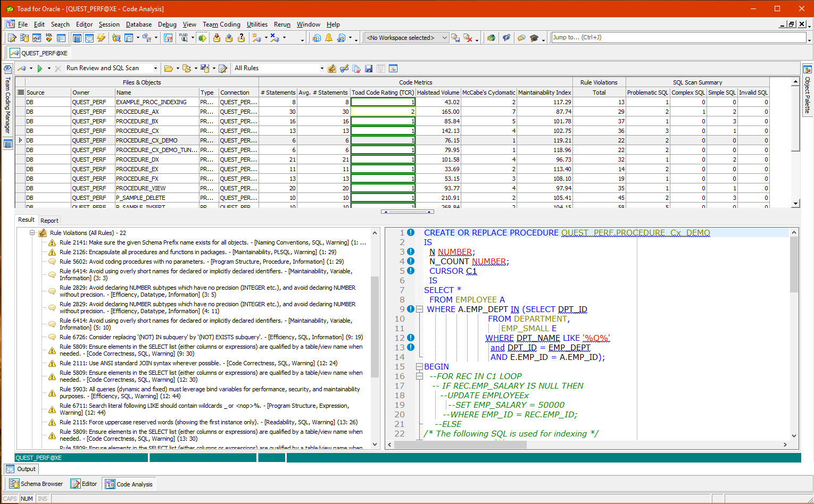Switch to the Report tab

click(49, 221)
